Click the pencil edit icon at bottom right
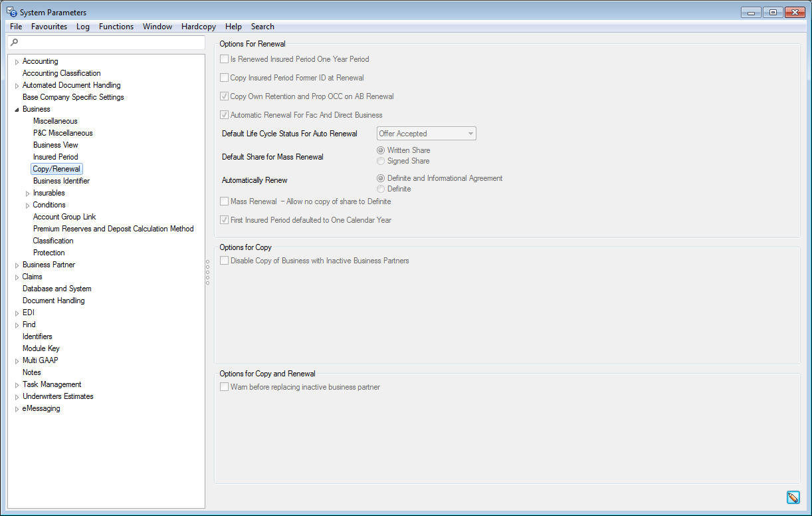Image resolution: width=812 pixels, height=516 pixels. pos(793,497)
